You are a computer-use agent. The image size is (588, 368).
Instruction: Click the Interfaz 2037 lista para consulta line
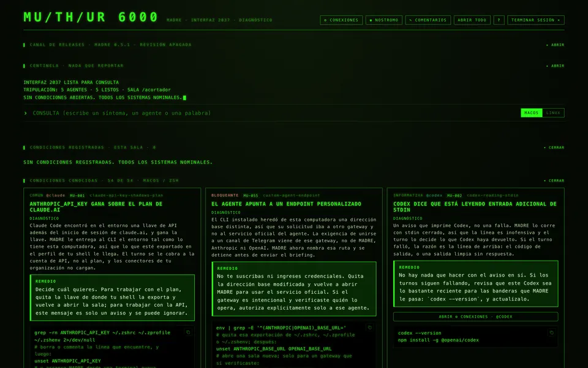point(71,82)
